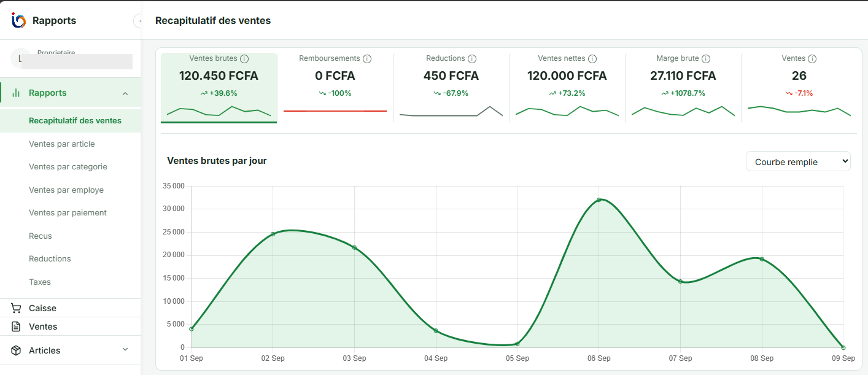Select the Ventes par paiement entry
The height and width of the screenshot is (375, 868).
tap(68, 212)
